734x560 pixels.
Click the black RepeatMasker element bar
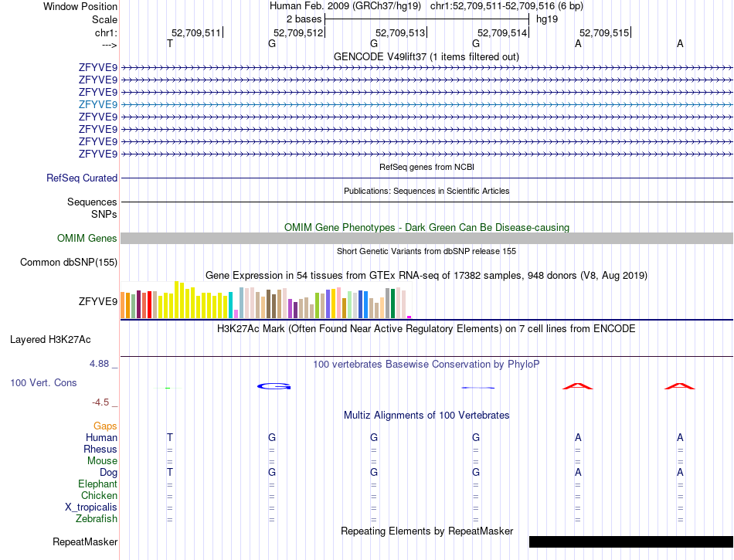(631, 541)
